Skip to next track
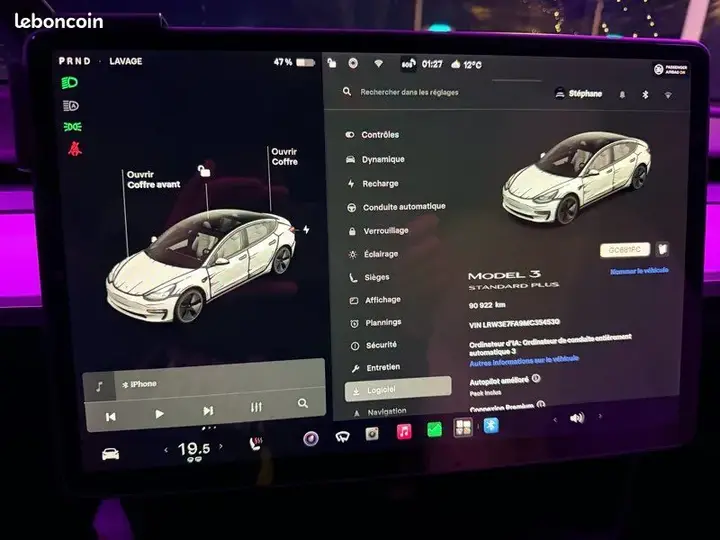 208,411
